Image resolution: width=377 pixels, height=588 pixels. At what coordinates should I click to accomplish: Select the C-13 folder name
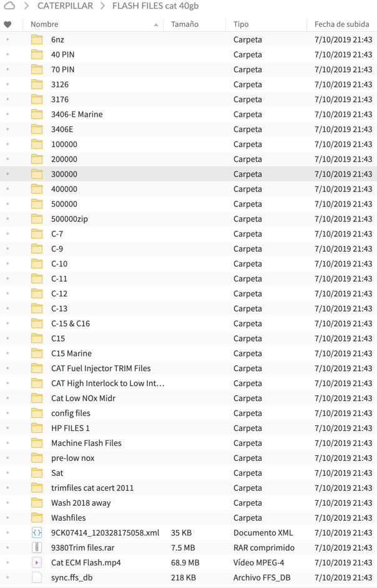tap(59, 309)
